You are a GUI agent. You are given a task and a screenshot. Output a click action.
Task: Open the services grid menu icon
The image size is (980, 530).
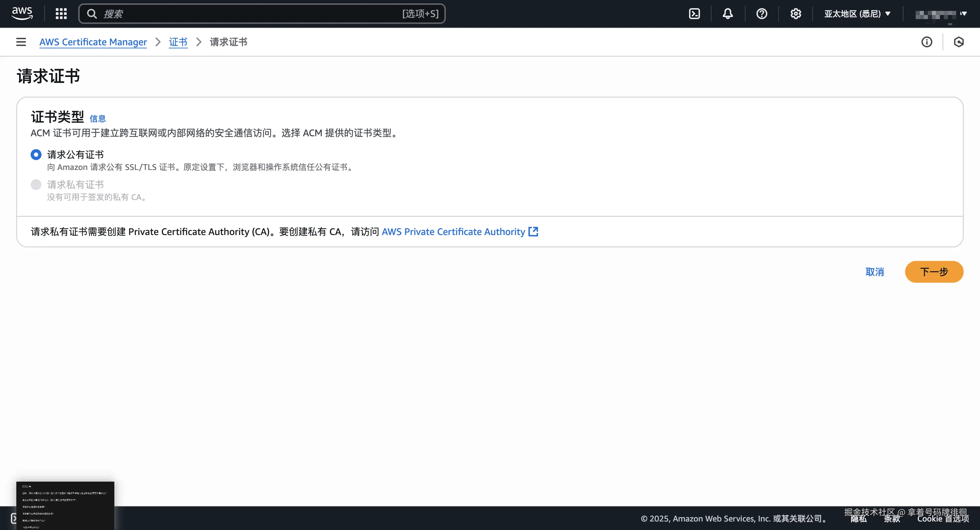pyautogui.click(x=61, y=14)
